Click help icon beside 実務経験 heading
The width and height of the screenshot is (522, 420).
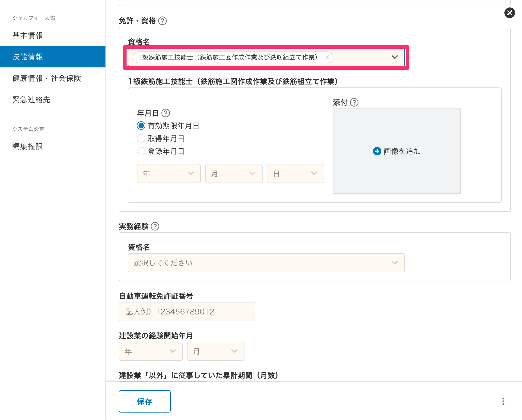coord(155,226)
